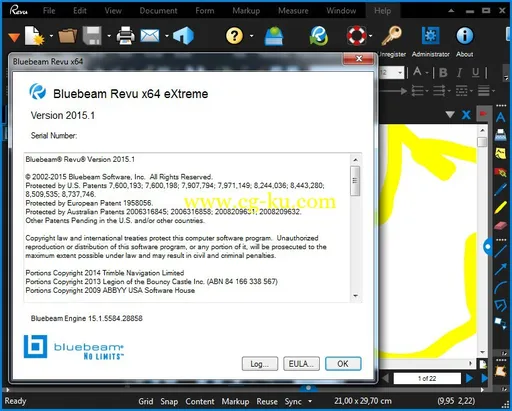This screenshot has width=512, height=411.
Task: Open the Markup menu
Action: pyautogui.click(x=246, y=11)
